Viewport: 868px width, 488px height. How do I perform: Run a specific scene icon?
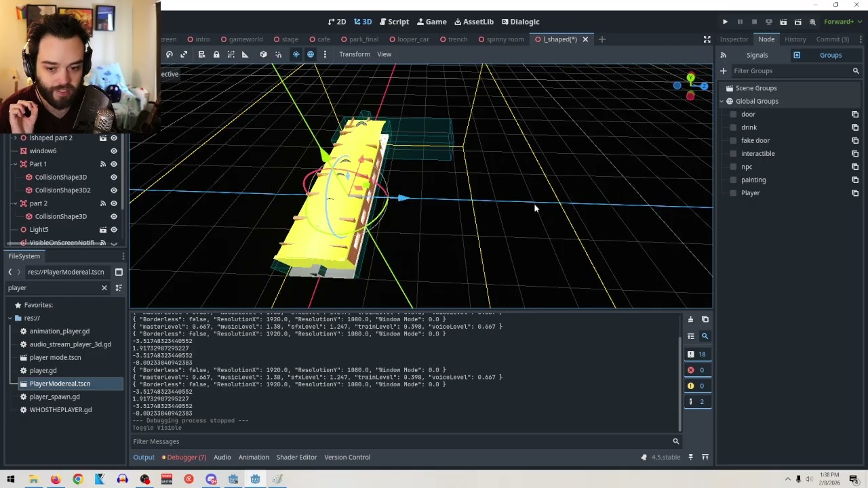797,22
